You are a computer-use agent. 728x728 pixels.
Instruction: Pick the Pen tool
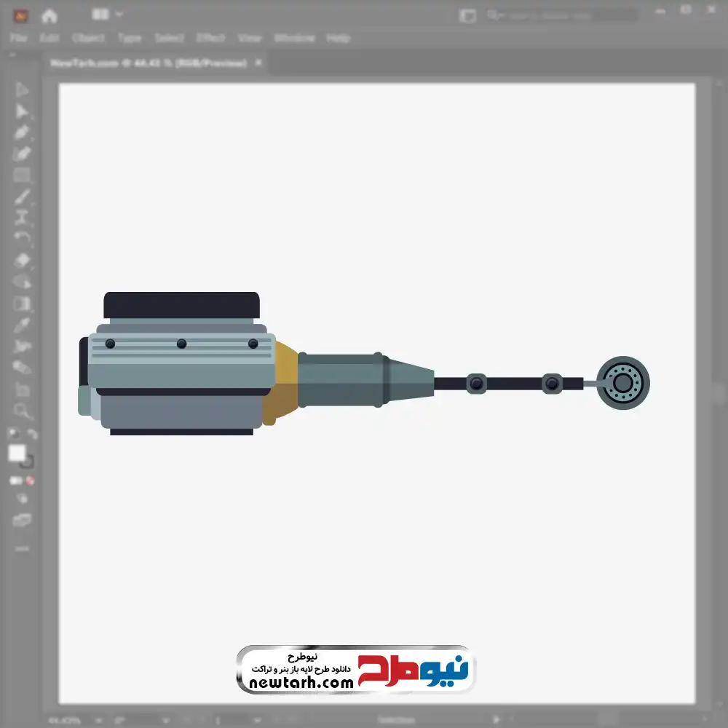[22, 132]
